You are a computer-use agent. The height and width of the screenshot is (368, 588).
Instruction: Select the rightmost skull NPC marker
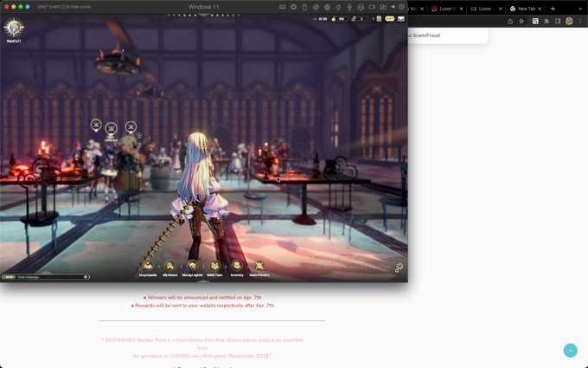[131, 127]
